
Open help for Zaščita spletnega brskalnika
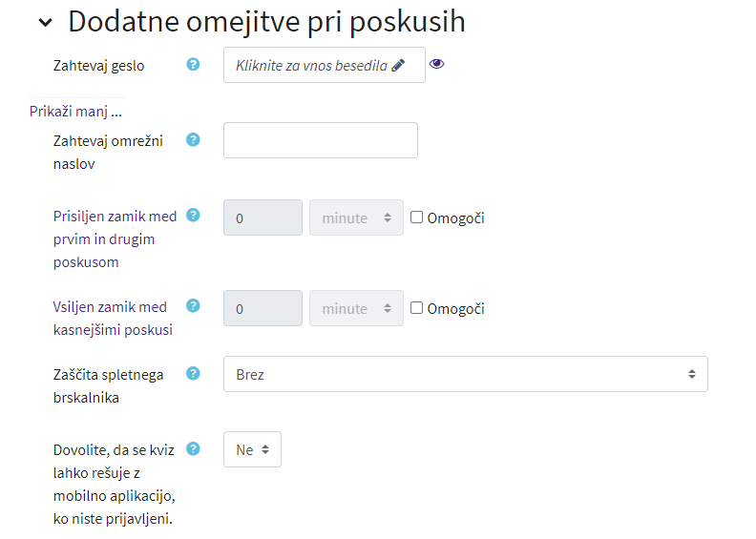193,373
